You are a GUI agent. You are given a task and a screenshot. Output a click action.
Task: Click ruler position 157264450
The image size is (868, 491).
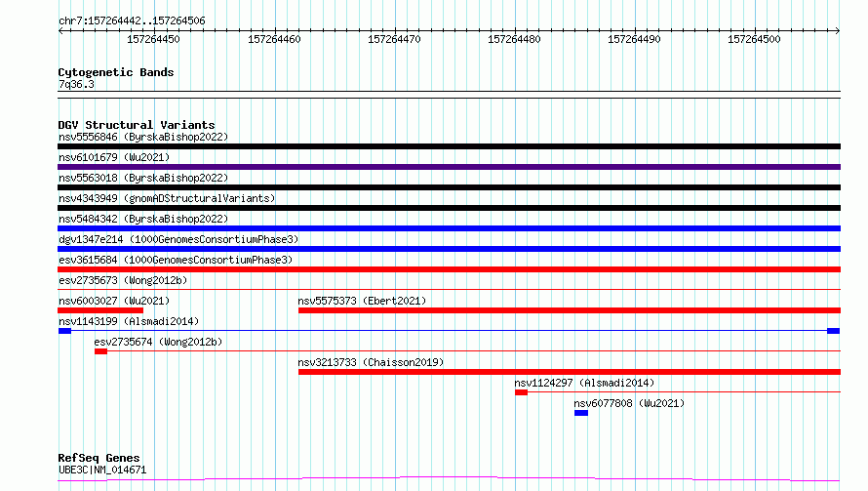[x=153, y=39]
